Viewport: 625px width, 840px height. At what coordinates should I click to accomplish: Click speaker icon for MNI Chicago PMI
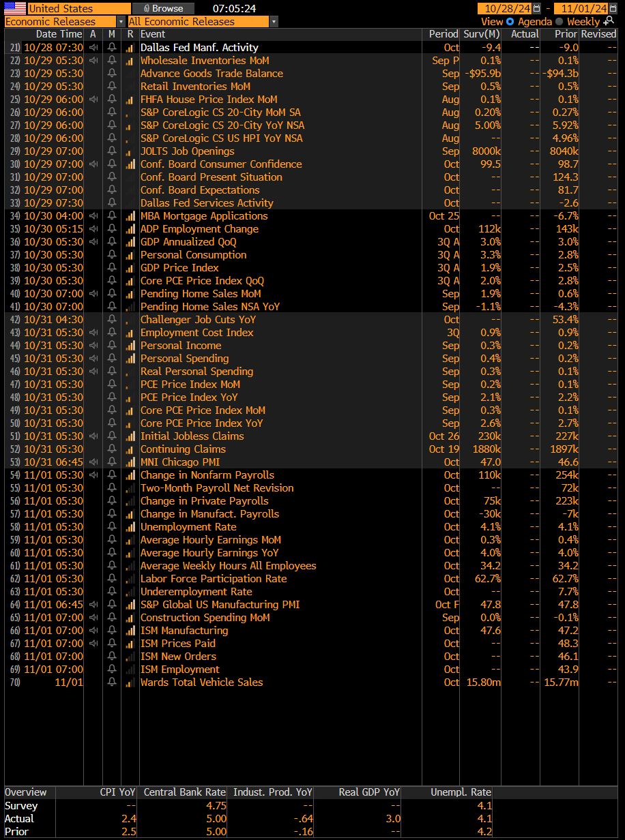(x=93, y=462)
